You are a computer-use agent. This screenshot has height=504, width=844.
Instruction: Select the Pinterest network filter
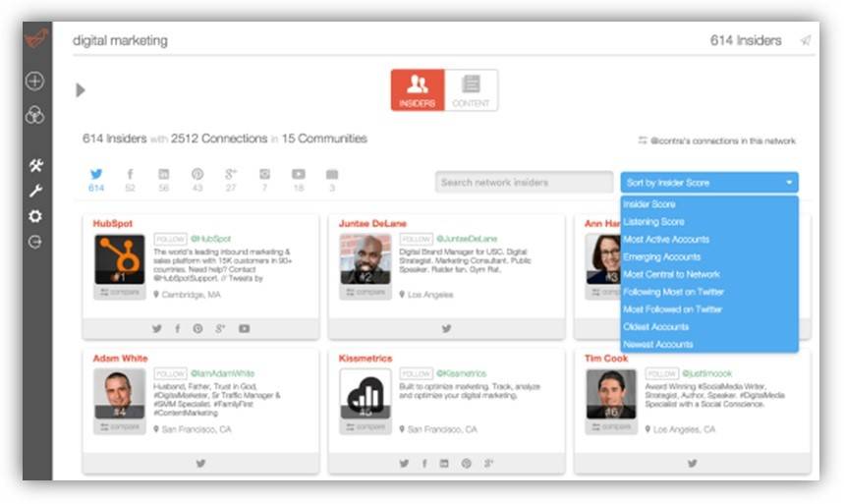[x=197, y=180]
